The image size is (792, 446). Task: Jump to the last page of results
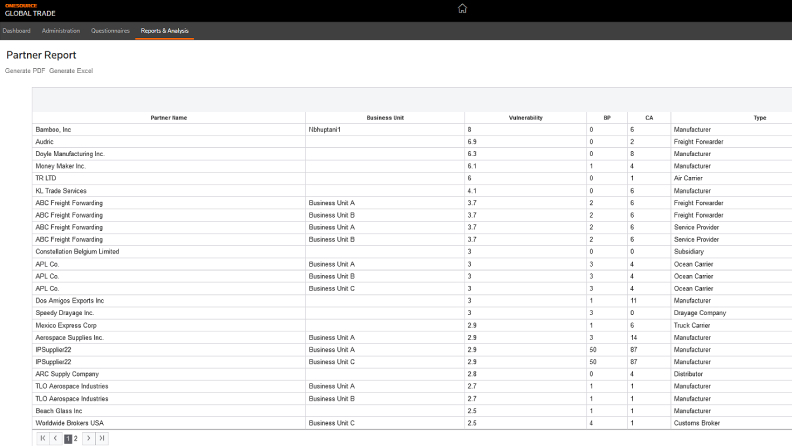tap(101, 438)
